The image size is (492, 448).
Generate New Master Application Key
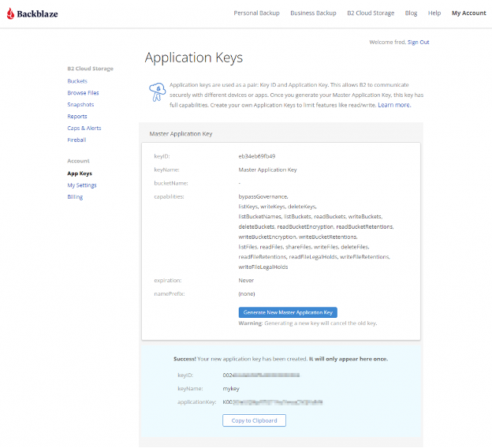[288, 312]
